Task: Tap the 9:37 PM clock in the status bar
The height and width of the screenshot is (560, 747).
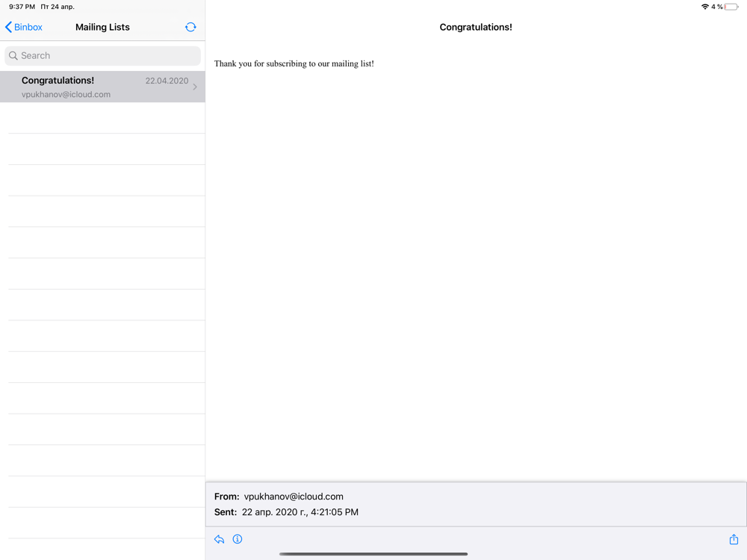Action: [22, 7]
